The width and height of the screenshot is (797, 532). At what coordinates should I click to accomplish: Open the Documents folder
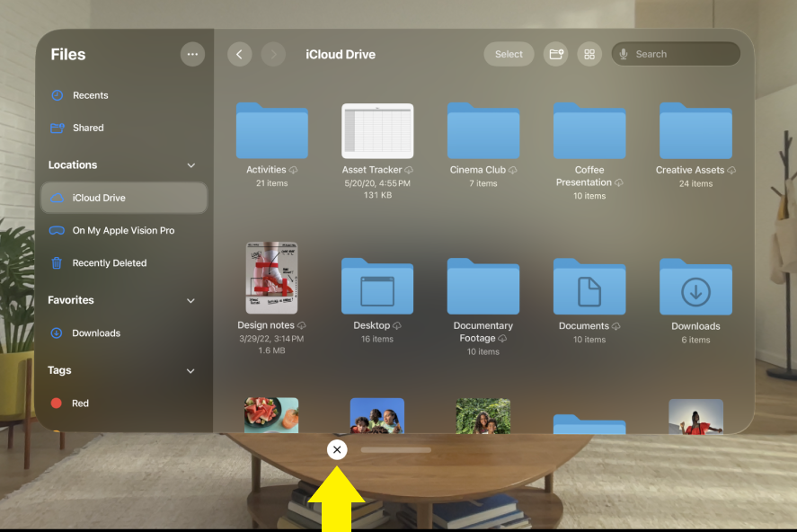[589, 287]
